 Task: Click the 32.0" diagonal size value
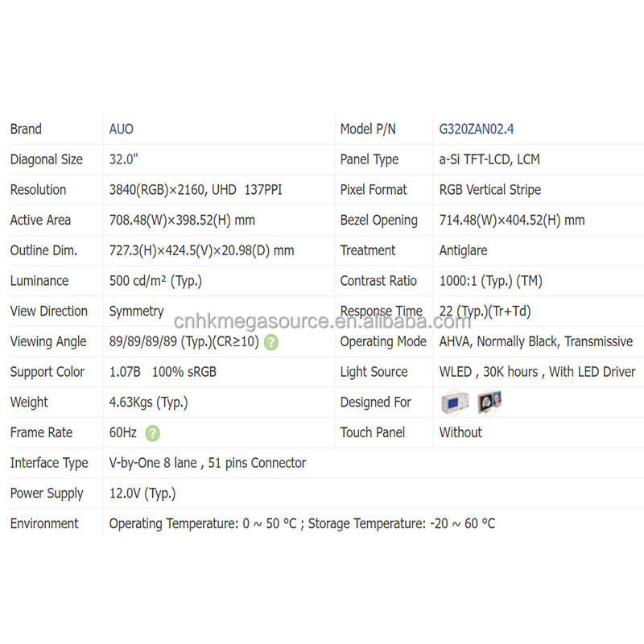click(124, 159)
